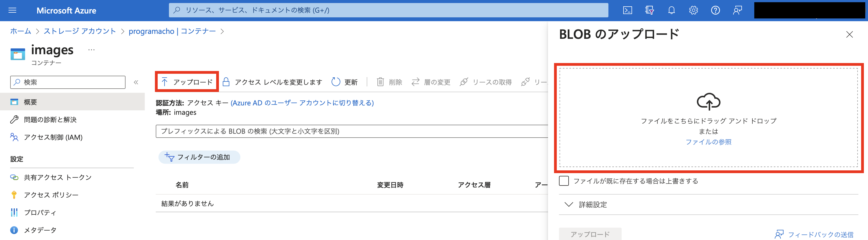Click the ファイルの参照 link
868x240 pixels.
pyautogui.click(x=708, y=142)
